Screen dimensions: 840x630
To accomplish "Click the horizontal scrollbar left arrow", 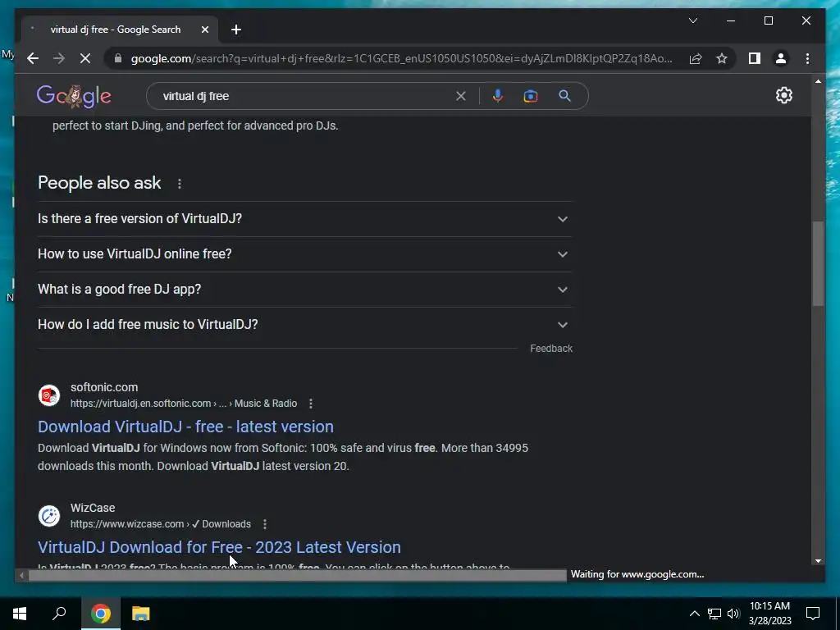I will (x=21, y=575).
